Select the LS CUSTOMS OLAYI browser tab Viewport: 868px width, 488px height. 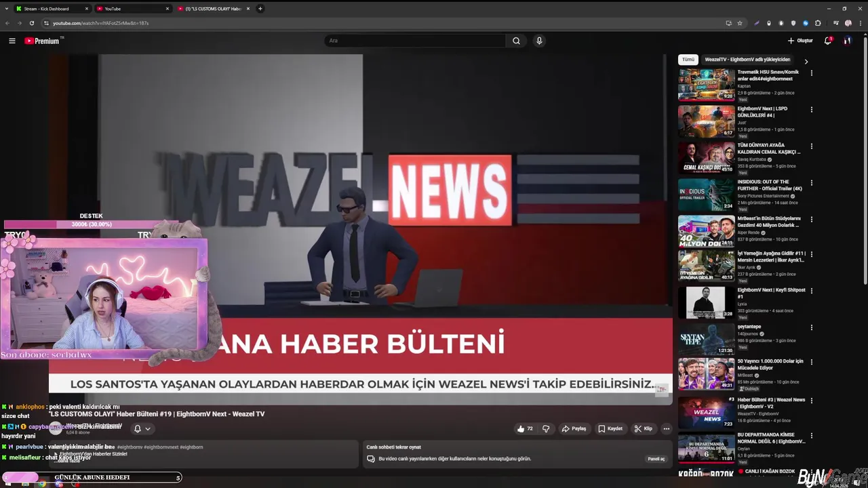tap(214, 9)
